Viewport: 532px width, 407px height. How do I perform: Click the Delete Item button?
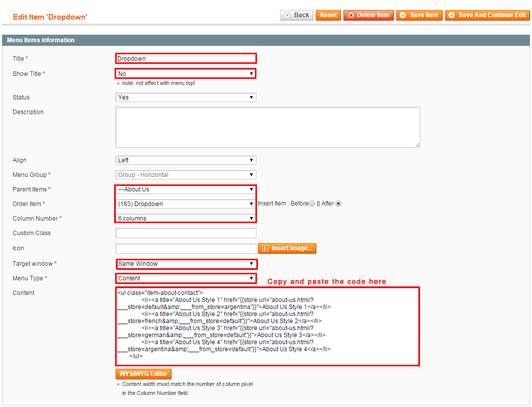pos(369,15)
